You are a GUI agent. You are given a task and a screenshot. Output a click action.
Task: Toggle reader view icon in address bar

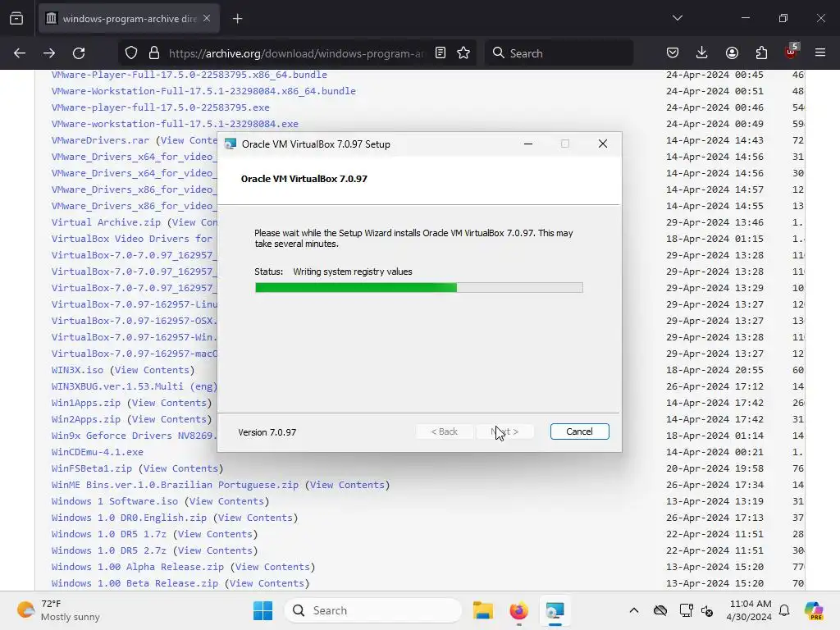point(441,53)
